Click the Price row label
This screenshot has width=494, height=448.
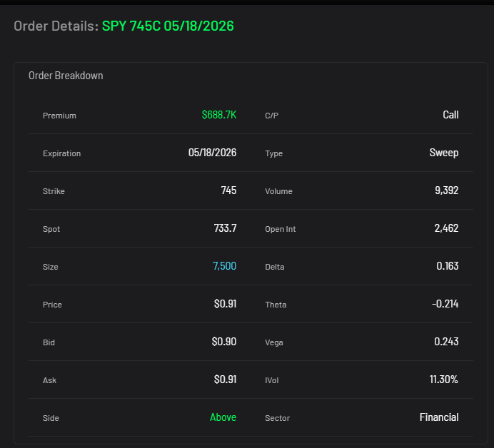pyautogui.click(x=52, y=305)
